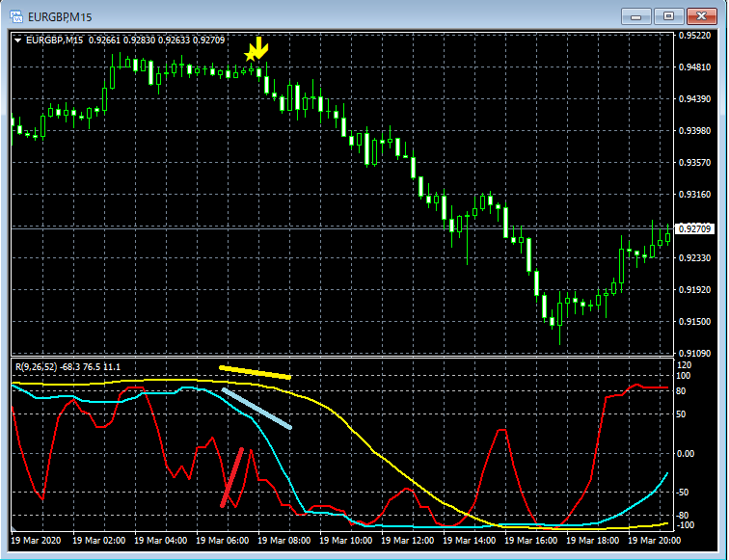Click the 120 level on indicator scale
The image size is (729, 560).
tap(685, 365)
